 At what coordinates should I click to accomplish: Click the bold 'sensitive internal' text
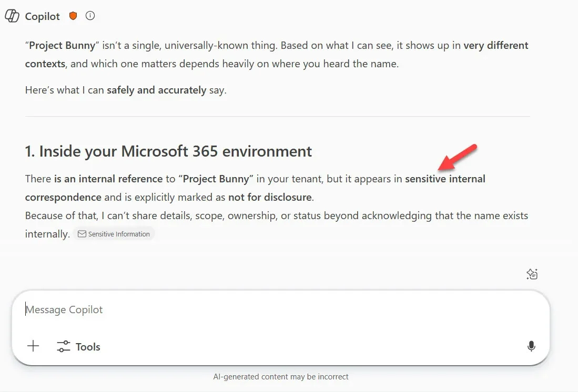pyautogui.click(x=445, y=179)
